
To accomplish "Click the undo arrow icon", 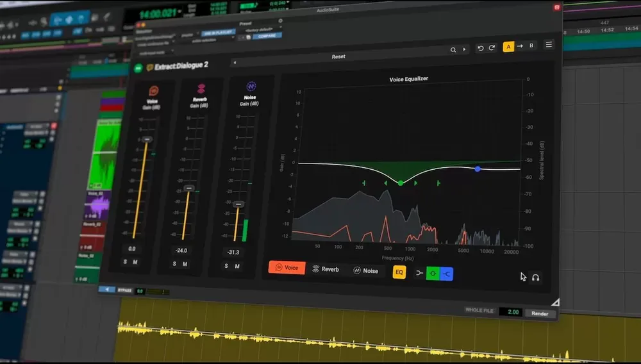I will pos(480,48).
